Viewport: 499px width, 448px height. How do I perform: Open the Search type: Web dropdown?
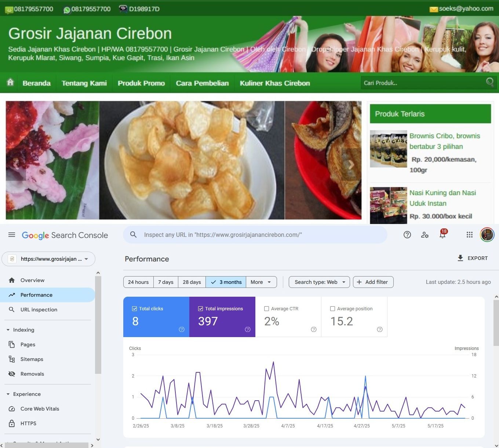pos(319,282)
